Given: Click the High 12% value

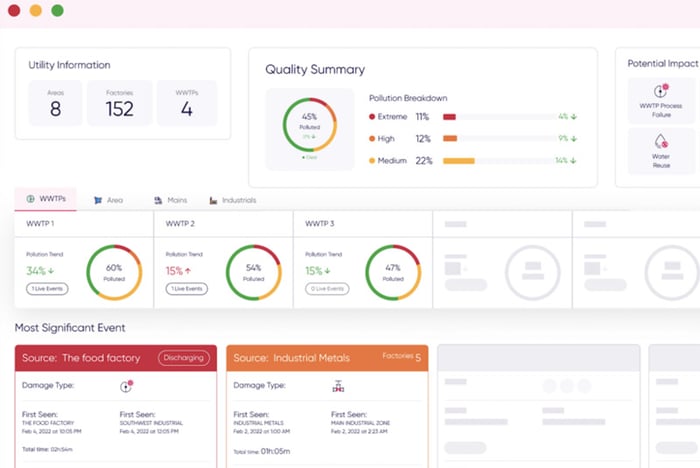Looking at the screenshot, I should [423, 138].
